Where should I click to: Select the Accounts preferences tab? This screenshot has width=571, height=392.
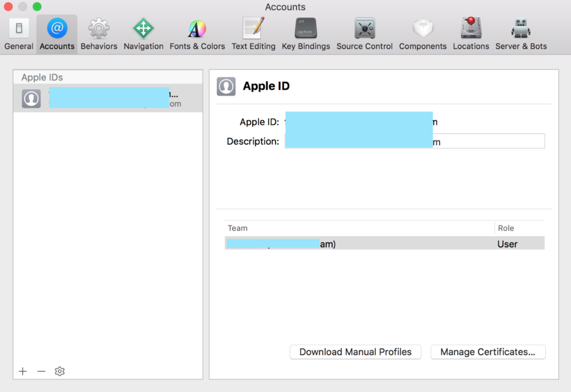point(57,34)
